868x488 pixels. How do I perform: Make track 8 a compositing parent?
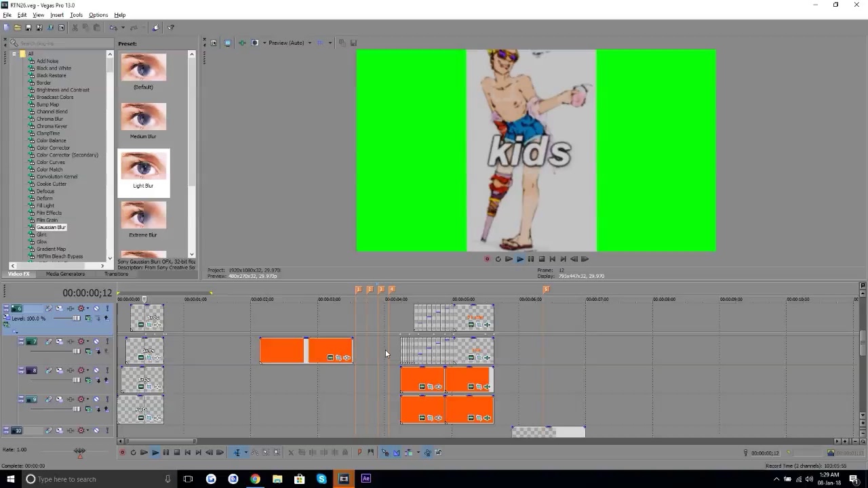(x=106, y=380)
